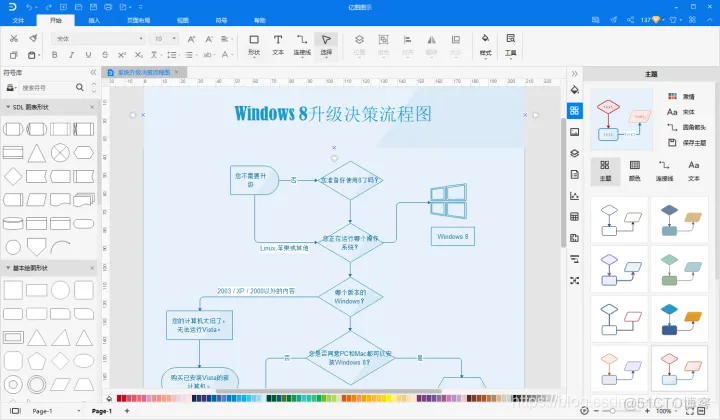
Task: Select the 形状 Shape tool
Action: [254, 45]
